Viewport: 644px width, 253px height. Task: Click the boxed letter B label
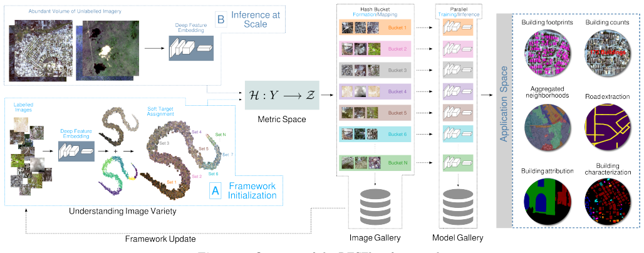[220, 19]
